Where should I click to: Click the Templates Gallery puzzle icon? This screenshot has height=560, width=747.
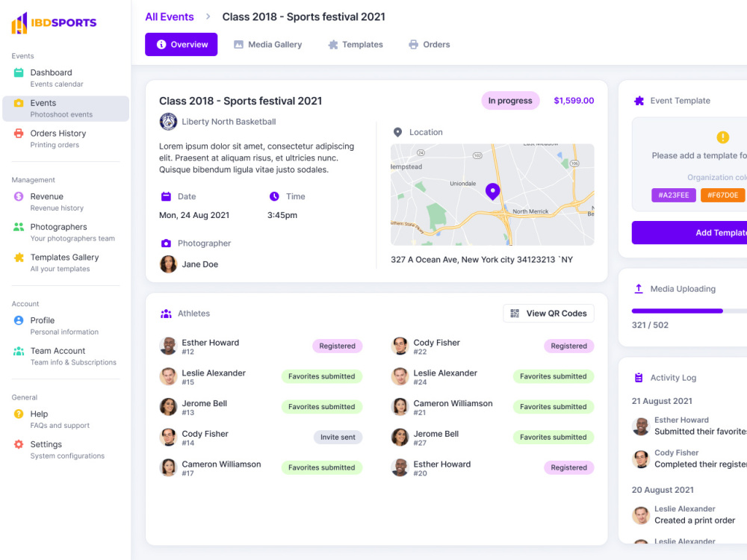click(x=19, y=257)
